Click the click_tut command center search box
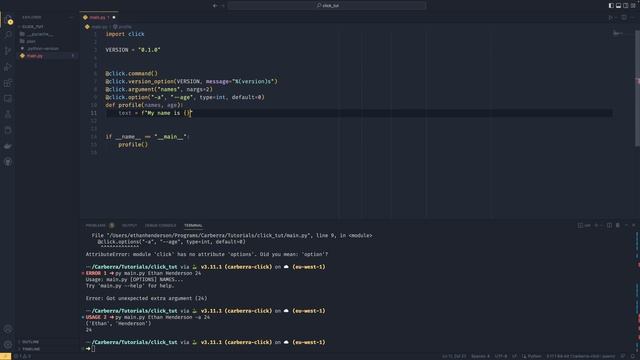640x360 pixels. point(327,5)
